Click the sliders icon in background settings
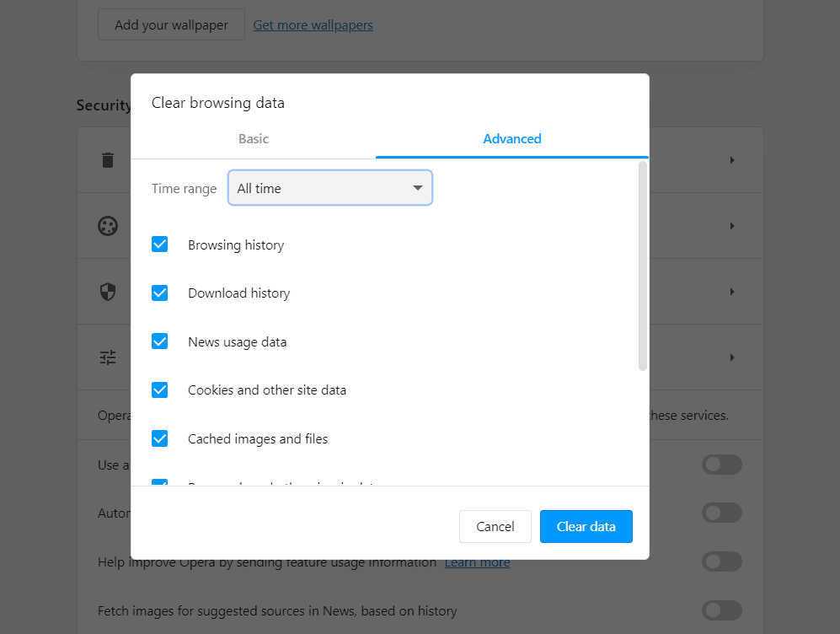840x634 pixels. point(108,357)
